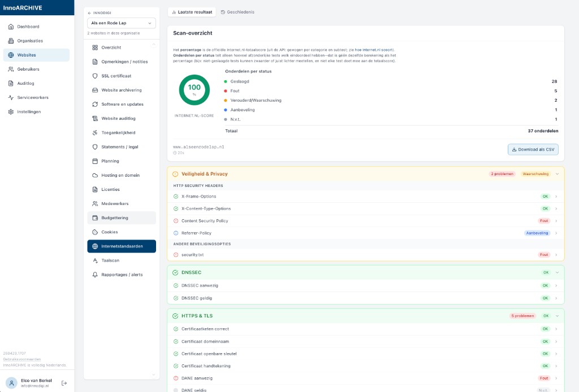Click the Download als CSV button
This screenshot has height=392, width=579.
tap(533, 150)
